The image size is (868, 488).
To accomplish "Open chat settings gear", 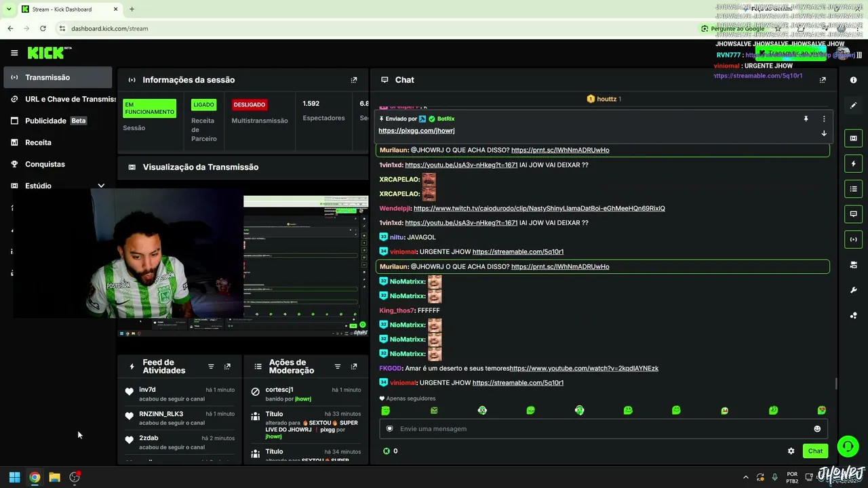I will 791,451.
